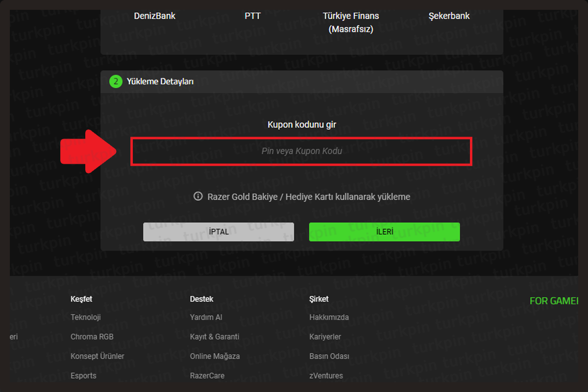This screenshot has width=588, height=392.
Task: Open the Yardım Al footer link
Action: [206, 317]
